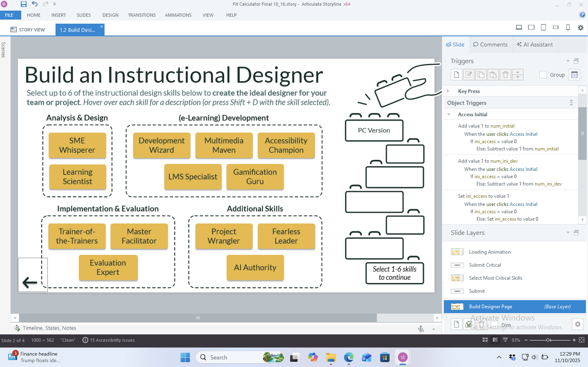Open the manage project variables button

[x=574, y=74]
